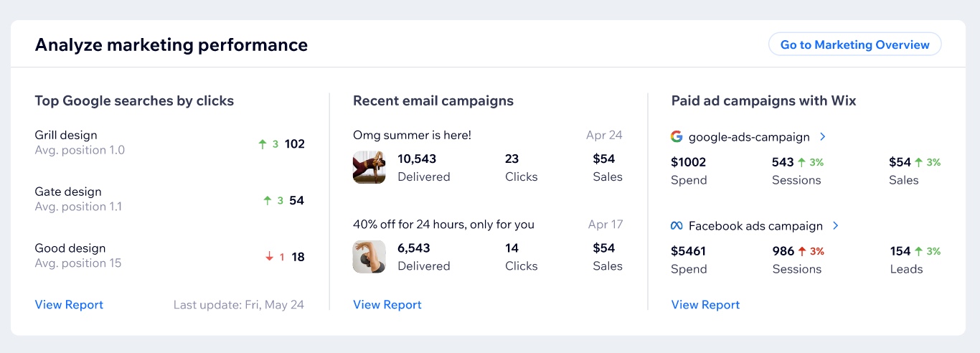Click the green up arrow for Gate design

[268, 201]
